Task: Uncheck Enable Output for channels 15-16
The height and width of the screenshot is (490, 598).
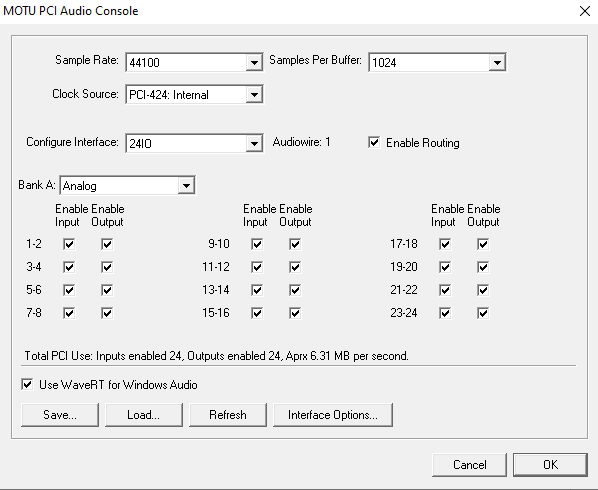Action: pos(295,313)
